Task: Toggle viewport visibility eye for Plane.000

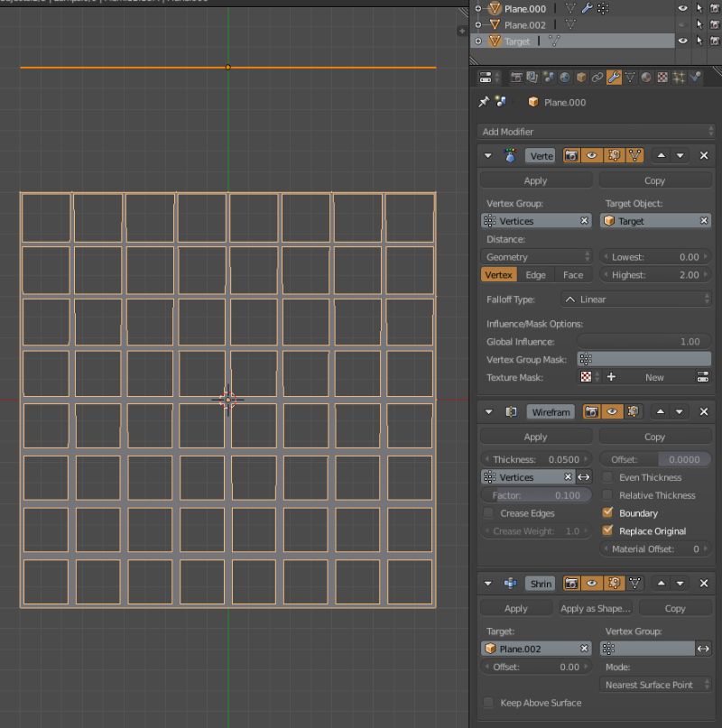Action: [682, 8]
